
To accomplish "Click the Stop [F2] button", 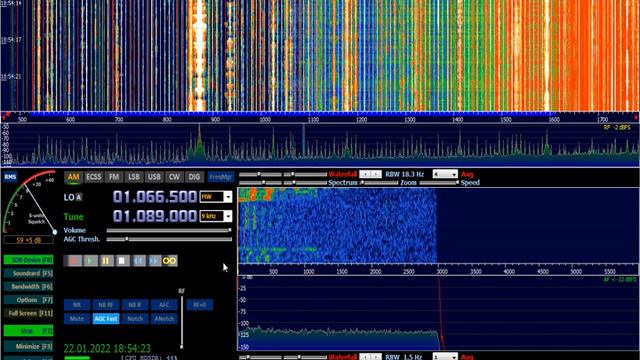I will (28, 331).
